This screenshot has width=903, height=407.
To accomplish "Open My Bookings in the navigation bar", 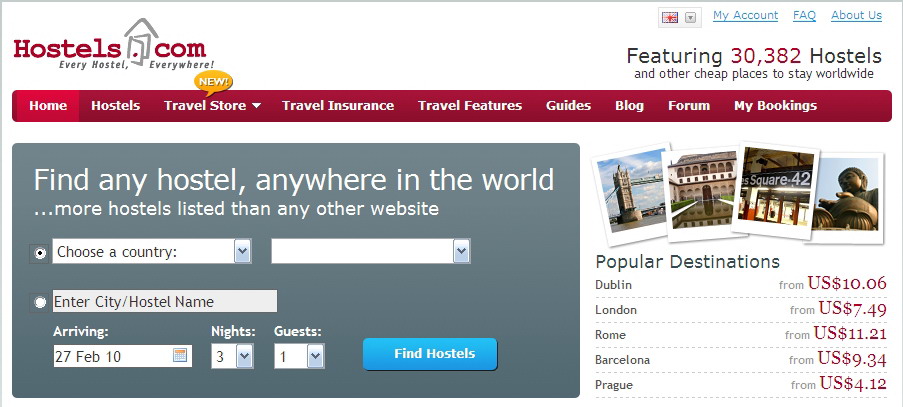I will [775, 106].
